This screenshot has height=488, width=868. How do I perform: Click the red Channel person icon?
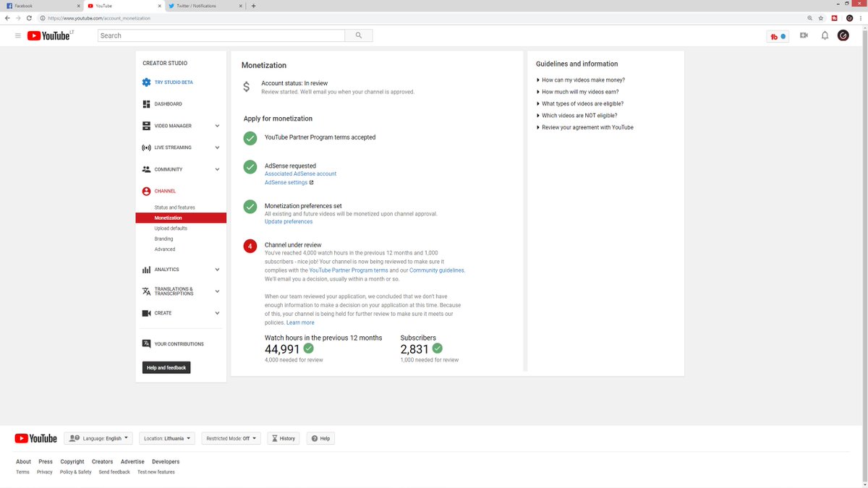click(x=147, y=192)
